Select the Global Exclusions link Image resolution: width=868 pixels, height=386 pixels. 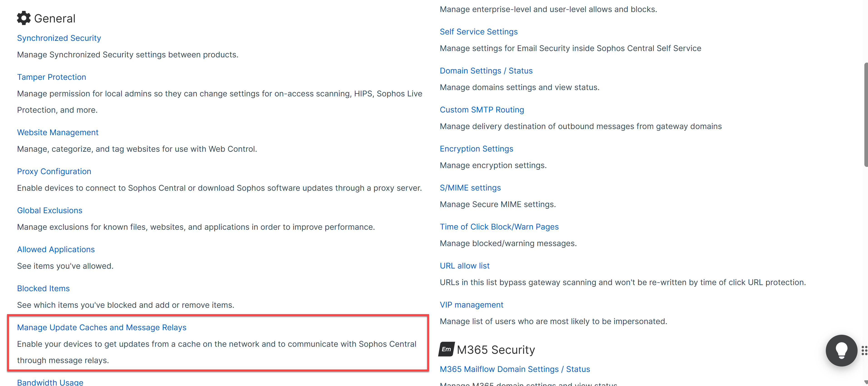point(49,210)
